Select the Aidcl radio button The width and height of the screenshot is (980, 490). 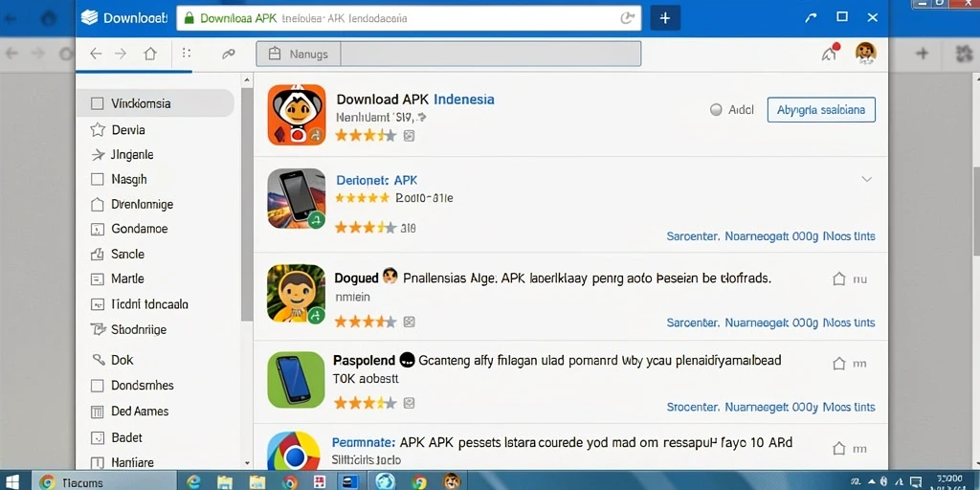pyautogui.click(x=716, y=110)
